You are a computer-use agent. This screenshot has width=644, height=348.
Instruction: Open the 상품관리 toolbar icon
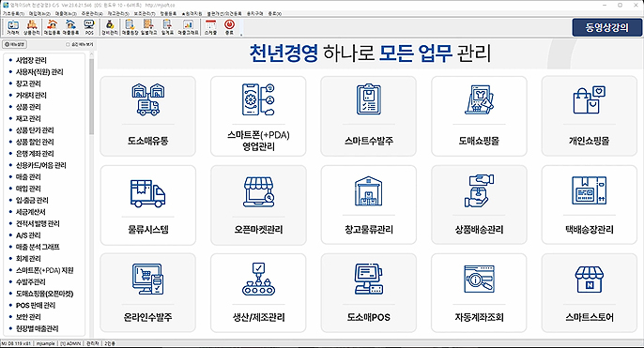tap(32, 27)
